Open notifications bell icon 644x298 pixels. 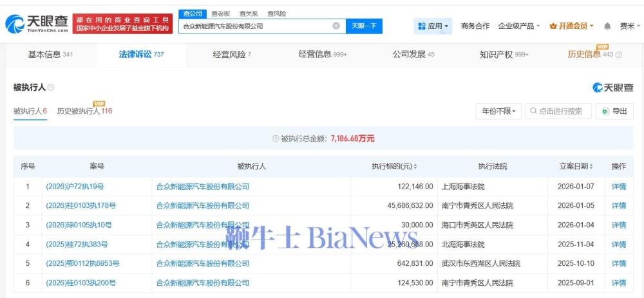607,26
